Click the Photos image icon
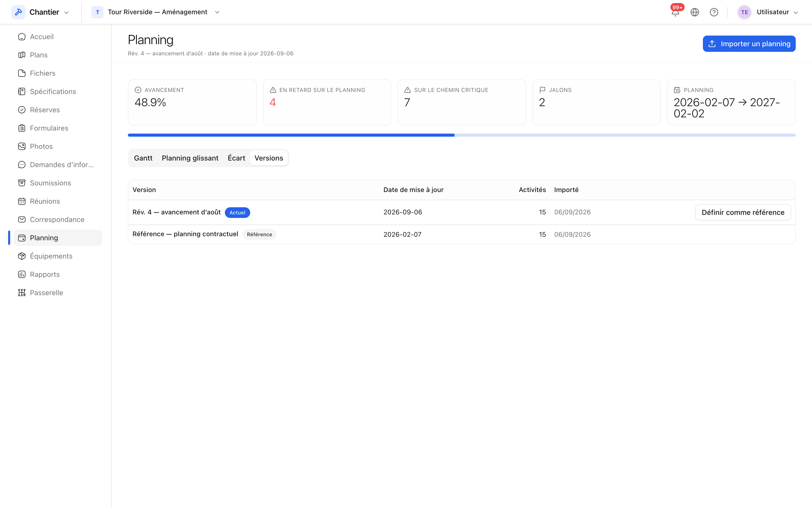812x508 pixels. (22, 146)
